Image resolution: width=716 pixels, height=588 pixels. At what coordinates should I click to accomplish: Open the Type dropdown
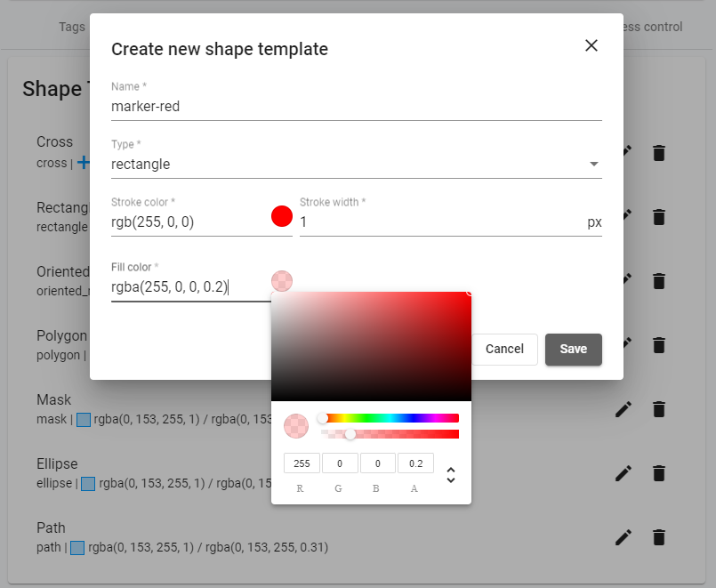click(595, 164)
